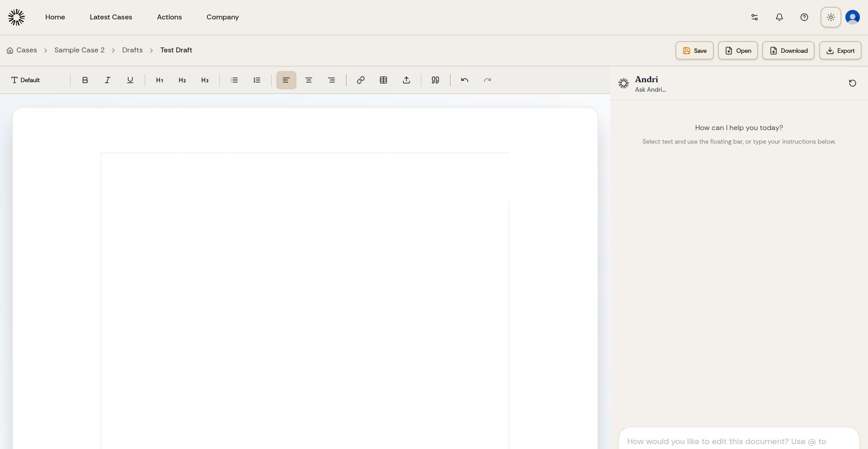The image size is (868, 449).
Task: Create a numbered list
Action: tap(256, 80)
